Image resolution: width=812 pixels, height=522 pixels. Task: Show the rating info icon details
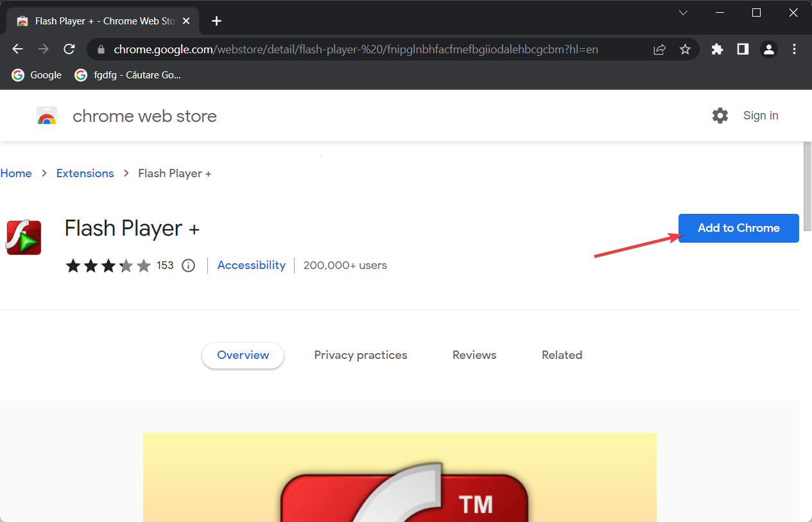[x=189, y=265]
